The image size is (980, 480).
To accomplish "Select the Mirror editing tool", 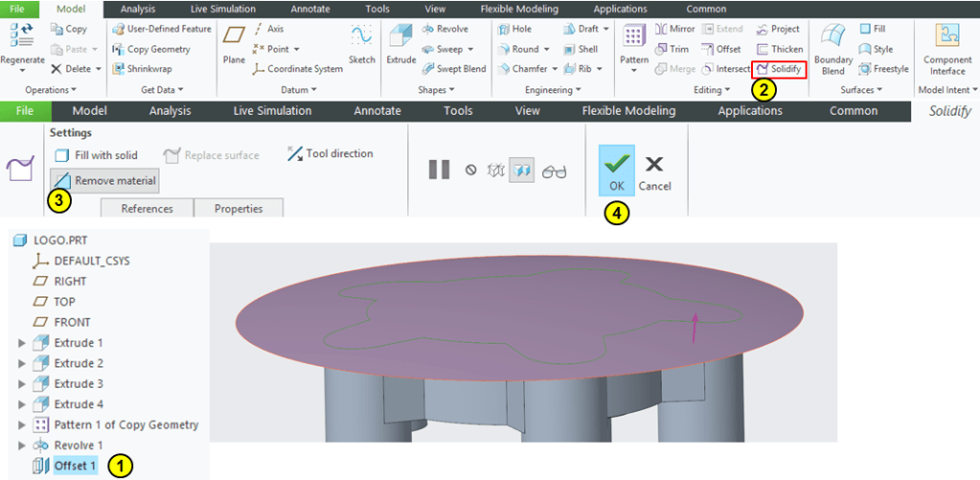I will [x=674, y=29].
